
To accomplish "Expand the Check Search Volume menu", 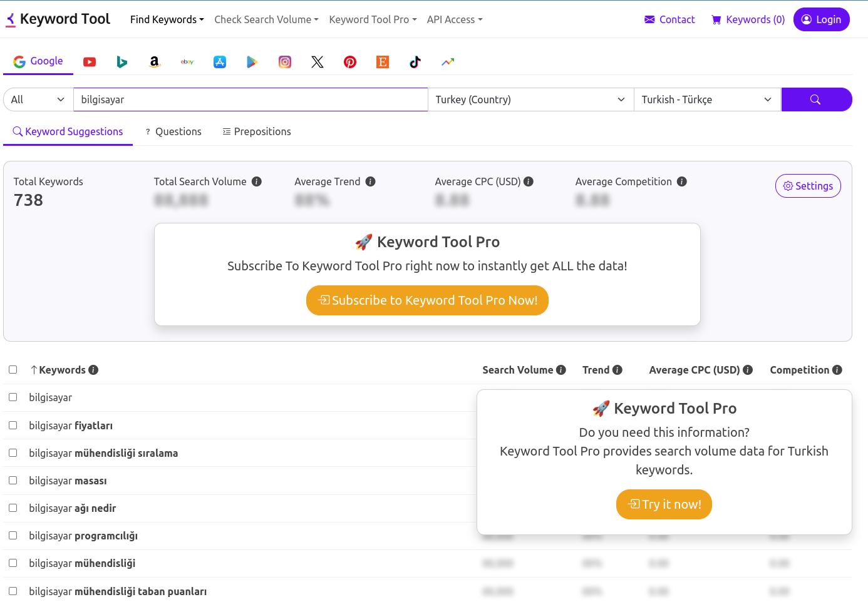I will pyautogui.click(x=266, y=19).
